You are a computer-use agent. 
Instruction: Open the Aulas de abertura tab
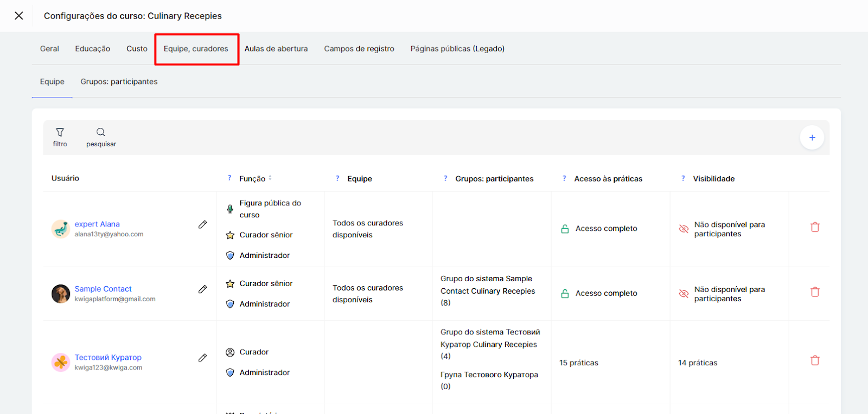(x=276, y=49)
